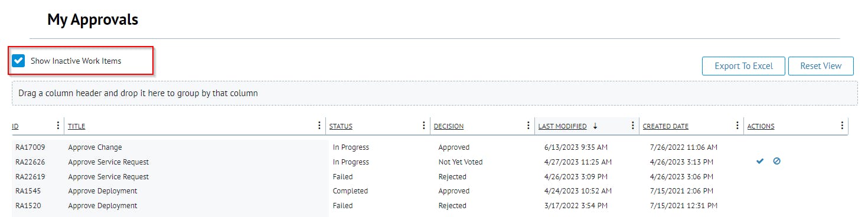Image resolution: width=868 pixels, height=217 pixels.
Task: Sort by the Title column header
Action: (77, 126)
